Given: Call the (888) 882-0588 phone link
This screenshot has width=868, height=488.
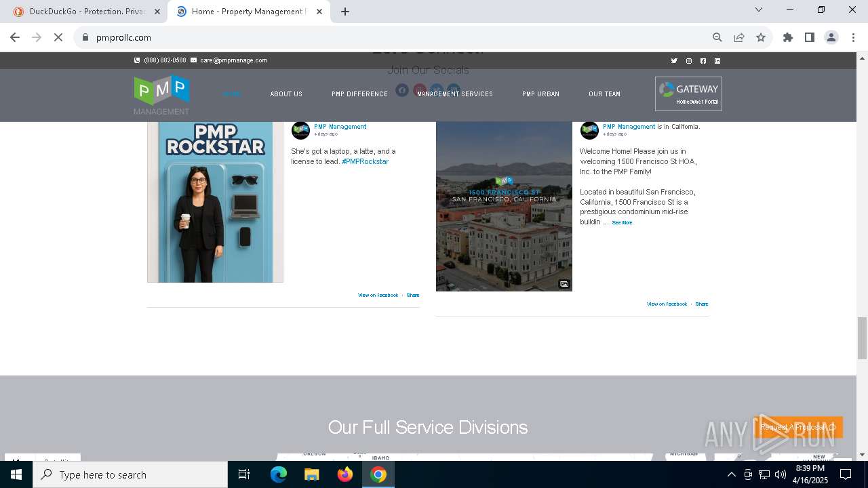Looking at the screenshot, I should click(160, 60).
